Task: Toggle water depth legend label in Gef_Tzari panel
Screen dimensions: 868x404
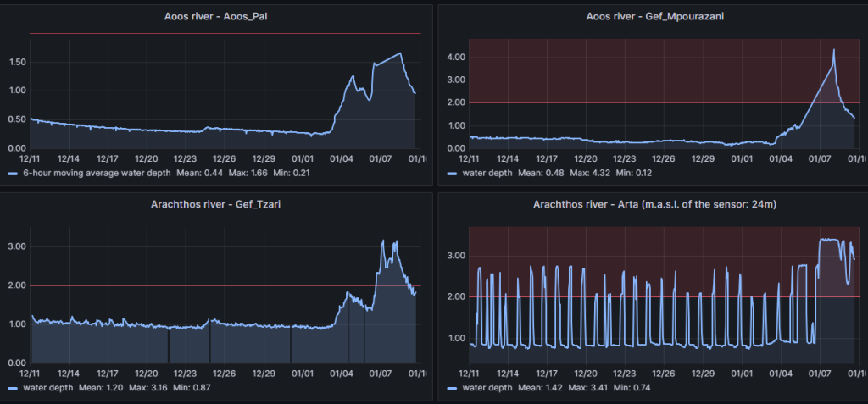Action: tap(49, 387)
